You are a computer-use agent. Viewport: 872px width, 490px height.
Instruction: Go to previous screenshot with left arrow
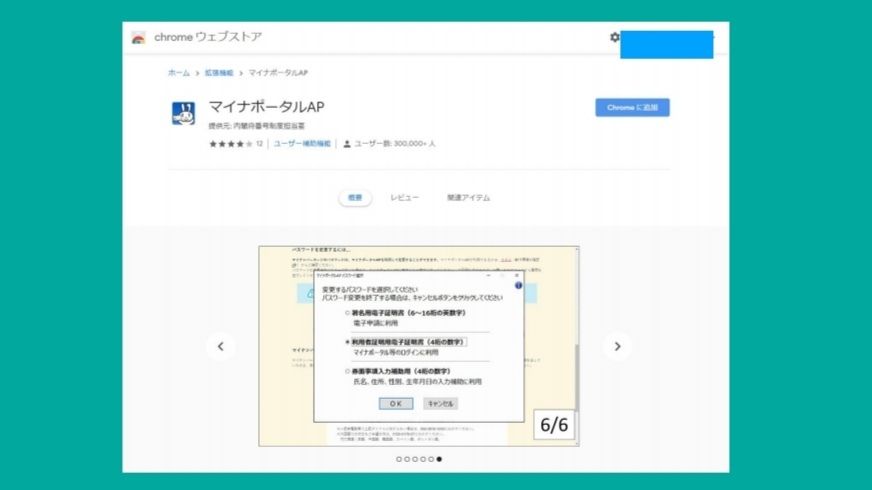point(220,346)
